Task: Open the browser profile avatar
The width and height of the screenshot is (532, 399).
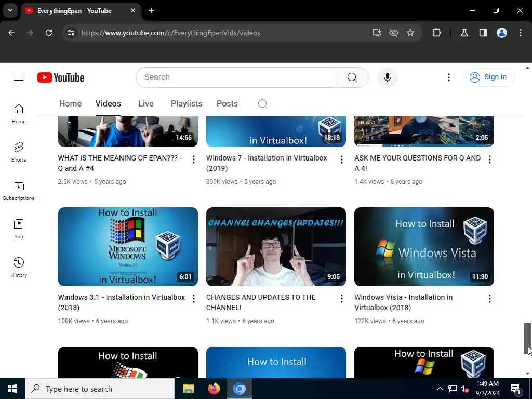Action: [x=502, y=33]
